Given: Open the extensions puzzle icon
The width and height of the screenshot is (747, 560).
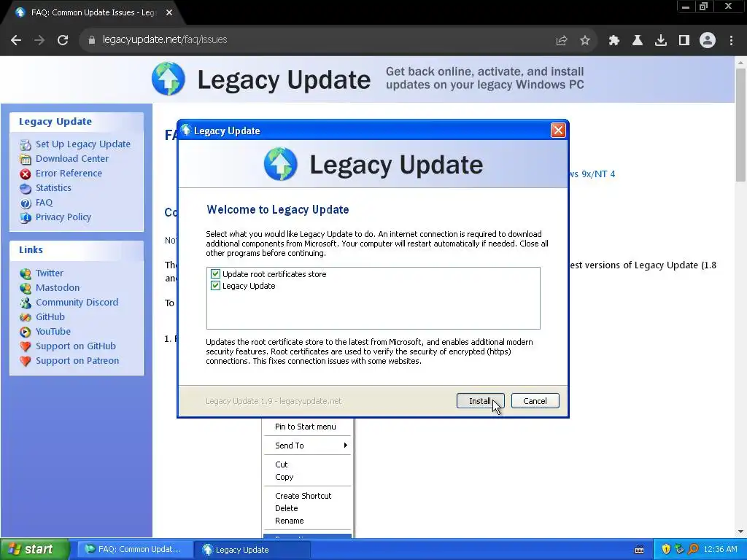Looking at the screenshot, I should point(614,41).
